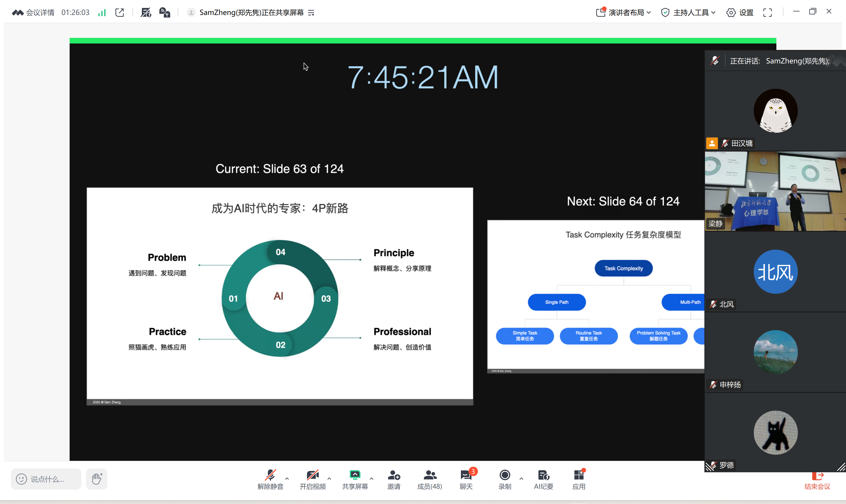Open the 设置 settings menu
846x504 pixels.
pyautogui.click(x=740, y=13)
